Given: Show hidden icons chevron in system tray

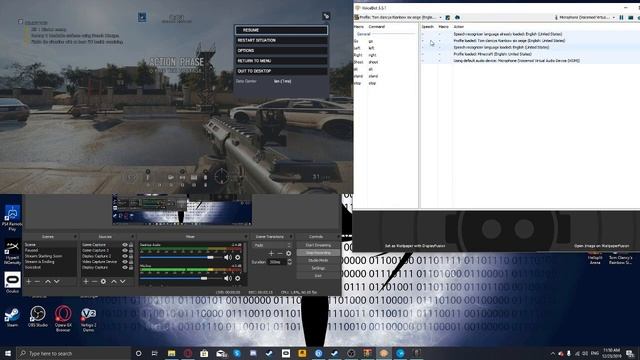Looking at the screenshot, I should point(553,353).
